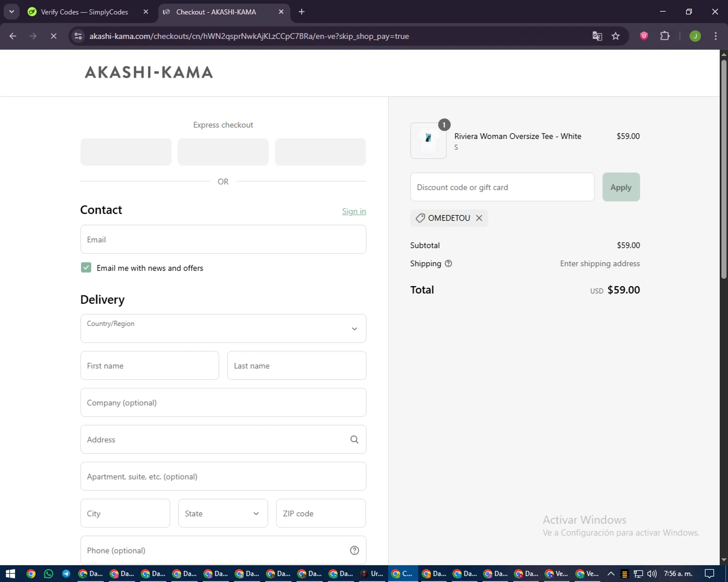Open WhatsApp from the taskbar
The width and height of the screenshot is (728, 582).
click(48, 574)
